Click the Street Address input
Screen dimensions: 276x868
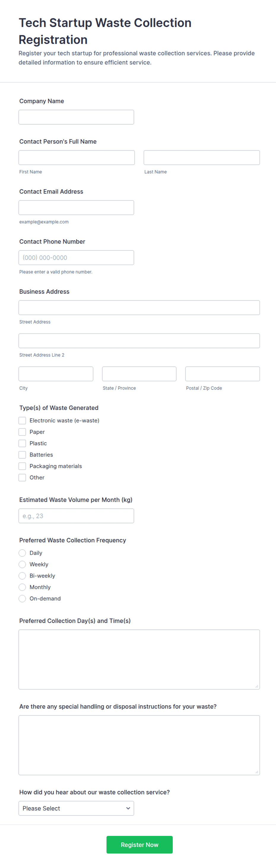139,308
